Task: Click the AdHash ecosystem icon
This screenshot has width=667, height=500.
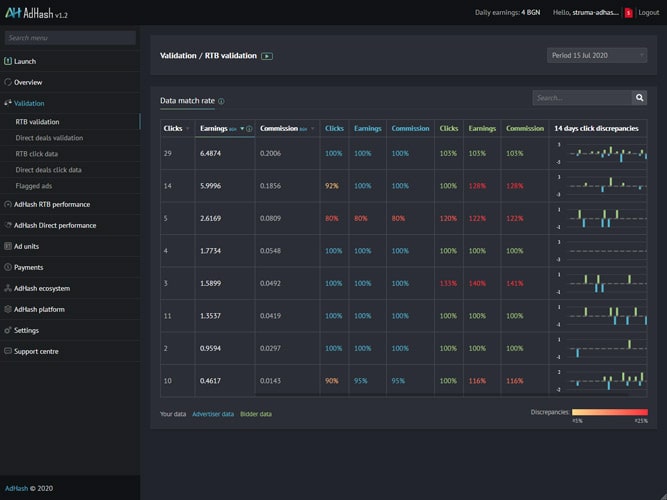Action: pyautogui.click(x=8, y=288)
